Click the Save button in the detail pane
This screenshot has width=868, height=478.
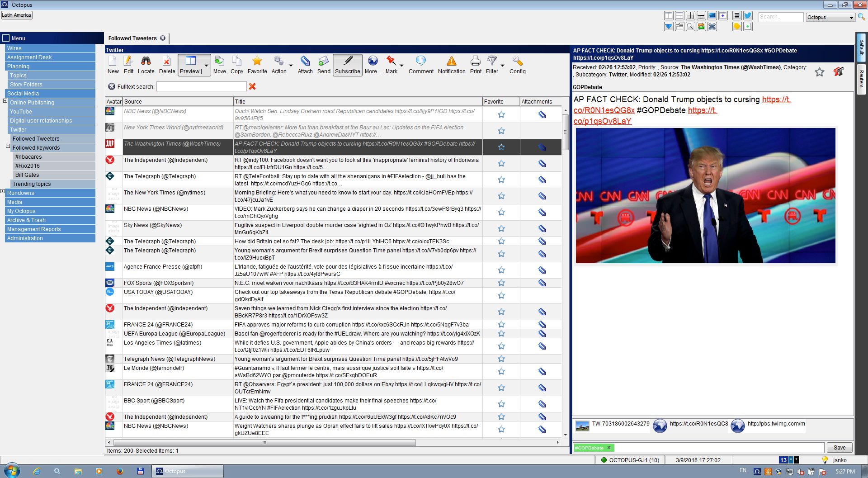pos(839,447)
